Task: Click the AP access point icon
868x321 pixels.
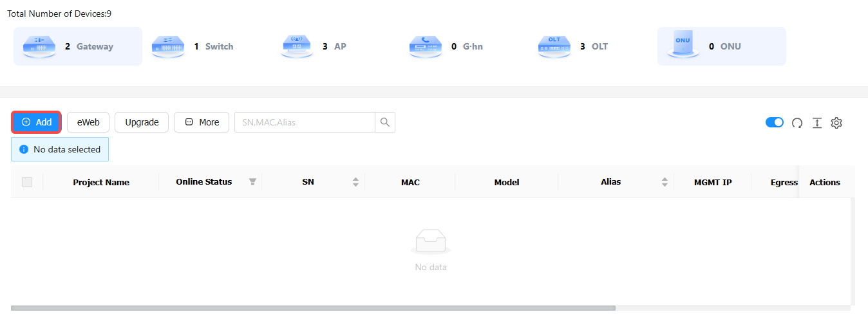Action: [297, 46]
